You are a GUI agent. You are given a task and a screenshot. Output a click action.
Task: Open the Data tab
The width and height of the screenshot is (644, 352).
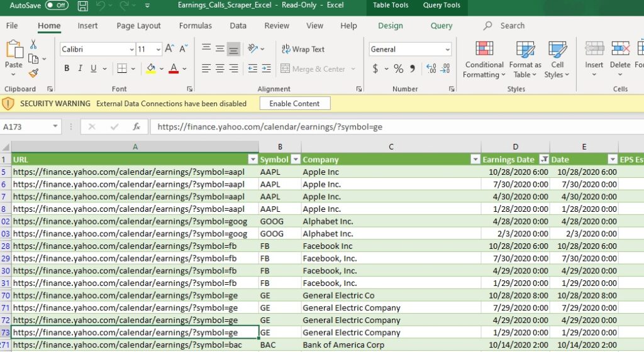tap(238, 25)
